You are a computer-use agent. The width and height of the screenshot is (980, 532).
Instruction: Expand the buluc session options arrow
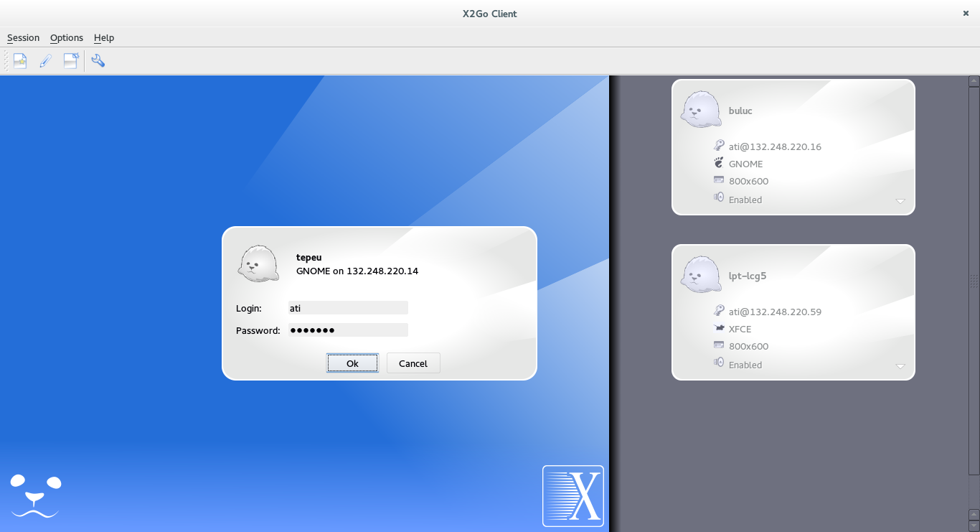(900, 201)
